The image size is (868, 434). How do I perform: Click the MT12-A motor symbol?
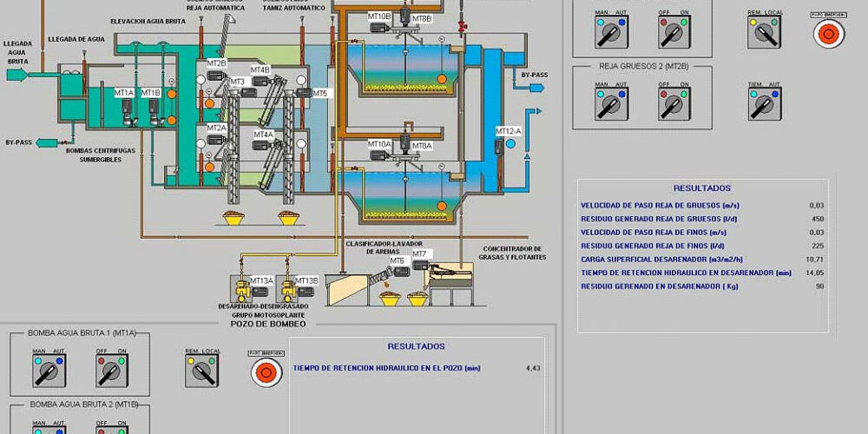499,146
